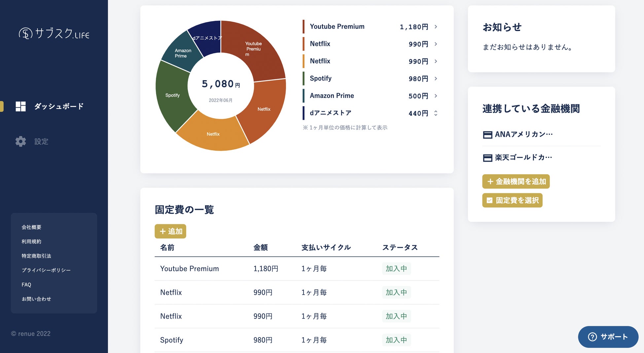Click the Youtube Premium legend color bar

click(x=304, y=27)
